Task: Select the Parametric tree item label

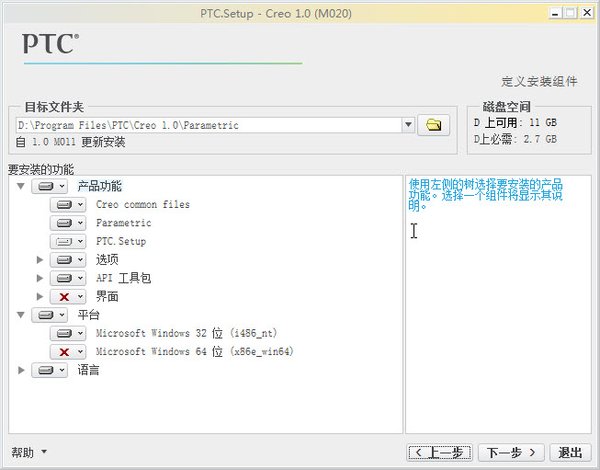Action: point(124,223)
